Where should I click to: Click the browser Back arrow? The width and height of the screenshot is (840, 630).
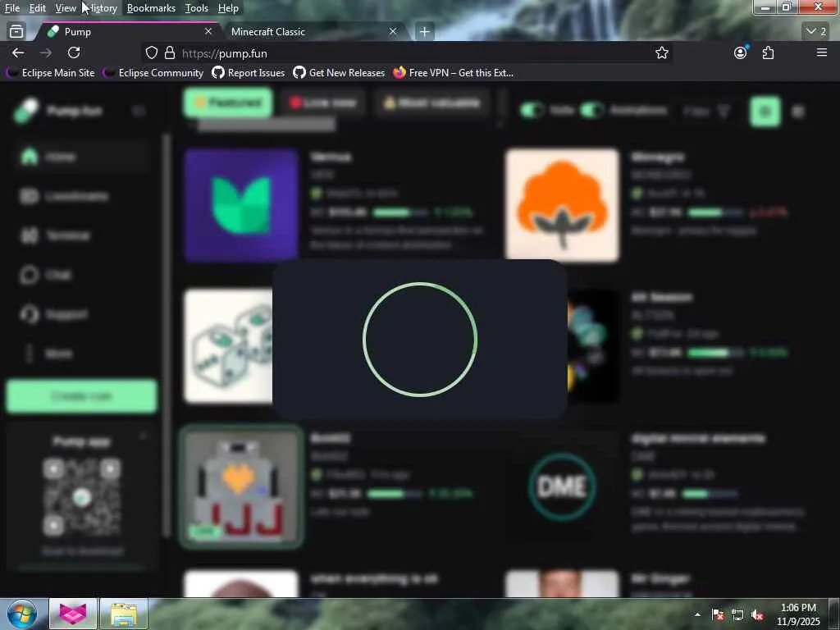pos(18,52)
